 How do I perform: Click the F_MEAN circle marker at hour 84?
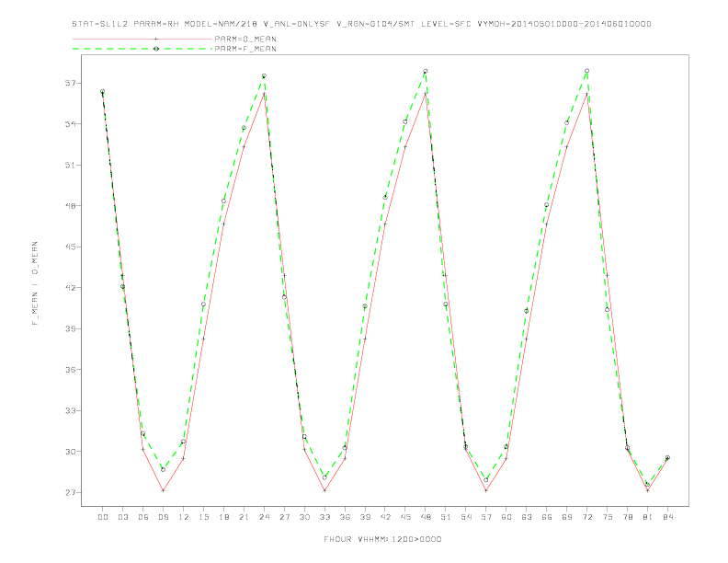tap(667, 457)
